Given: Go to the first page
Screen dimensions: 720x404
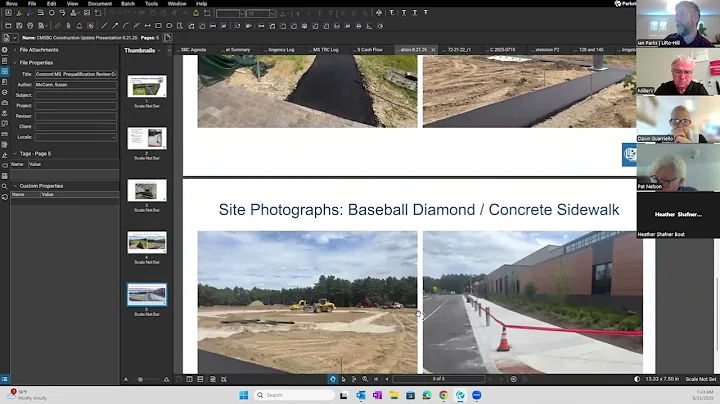Looking at the screenshot, I should click(x=376, y=379).
